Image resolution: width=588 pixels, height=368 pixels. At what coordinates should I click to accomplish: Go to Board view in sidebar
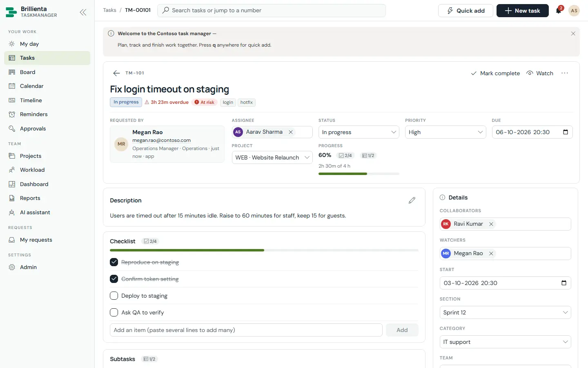coord(47,72)
